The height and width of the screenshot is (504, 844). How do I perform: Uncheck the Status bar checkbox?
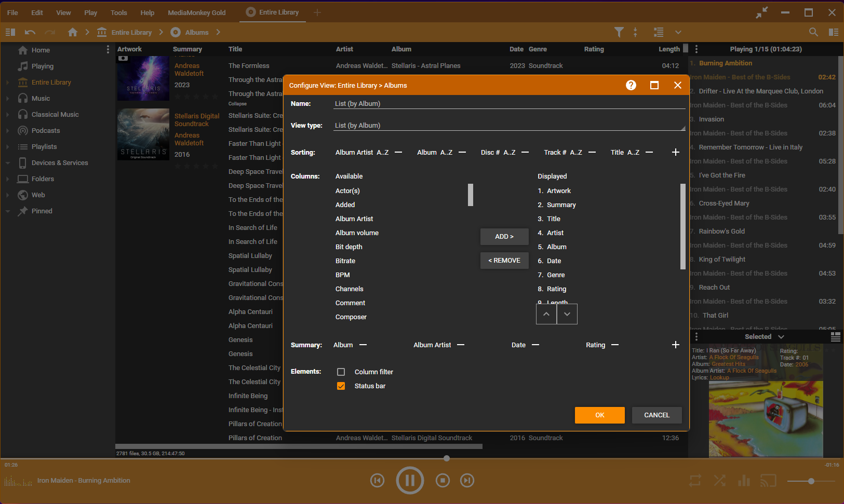(x=341, y=386)
